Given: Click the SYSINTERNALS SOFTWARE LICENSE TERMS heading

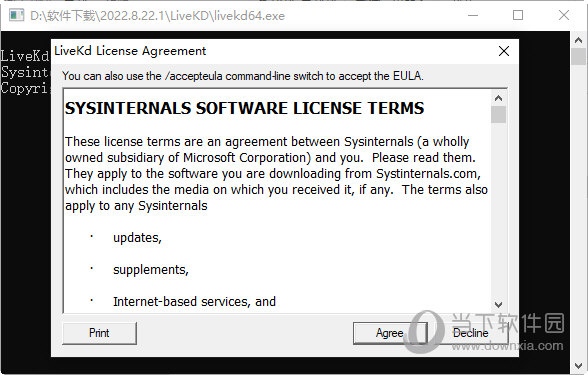Looking at the screenshot, I should pos(244,108).
